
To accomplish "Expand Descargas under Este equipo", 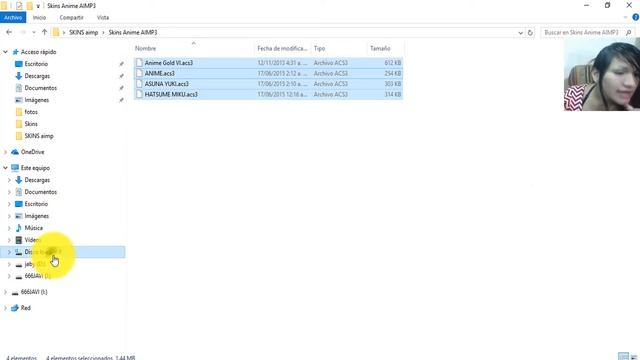I will (9, 180).
